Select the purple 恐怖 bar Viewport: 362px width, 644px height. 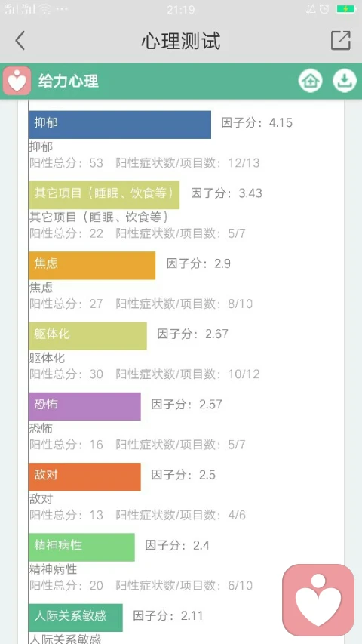point(84,406)
